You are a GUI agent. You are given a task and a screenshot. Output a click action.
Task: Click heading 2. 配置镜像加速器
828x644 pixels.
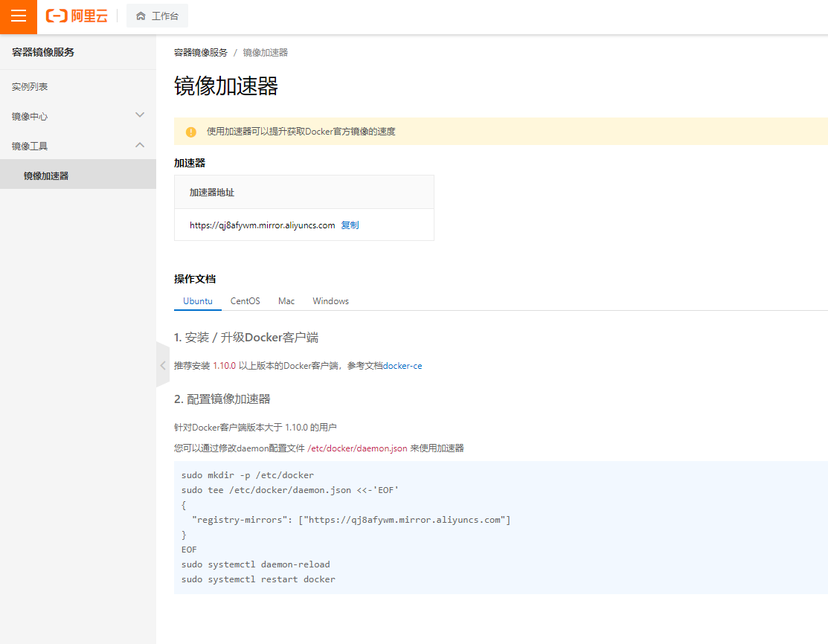pyautogui.click(x=222, y=399)
